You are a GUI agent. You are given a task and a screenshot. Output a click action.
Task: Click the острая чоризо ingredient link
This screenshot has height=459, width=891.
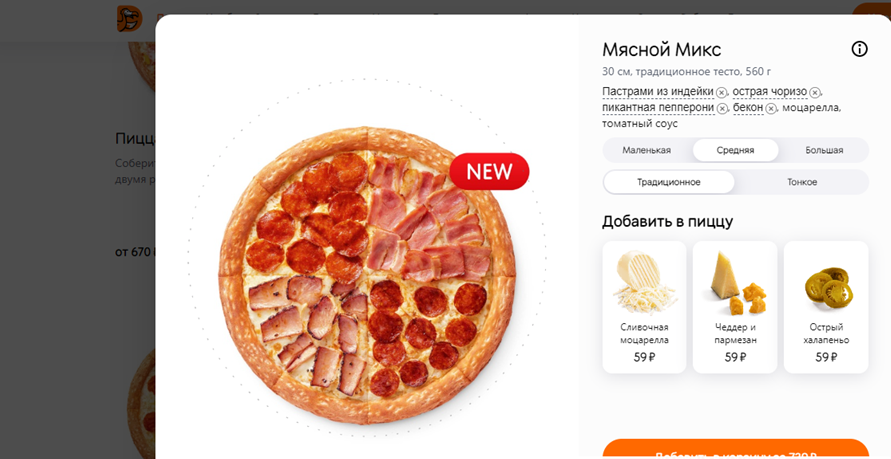(x=769, y=91)
